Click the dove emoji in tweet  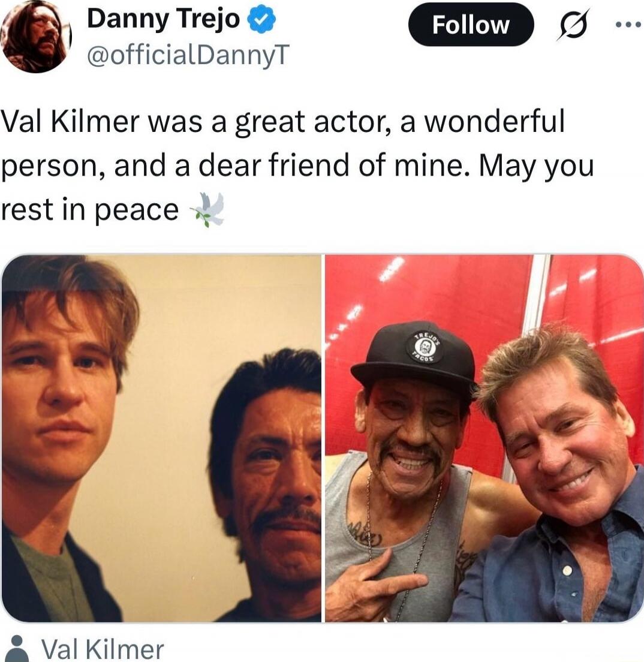click(x=207, y=210)
